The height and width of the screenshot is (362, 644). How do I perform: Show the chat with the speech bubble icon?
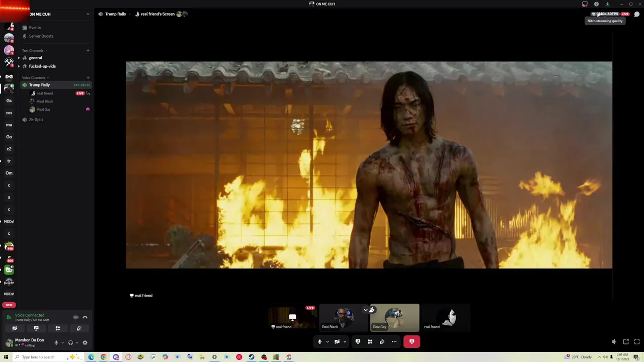click(637, 14)
